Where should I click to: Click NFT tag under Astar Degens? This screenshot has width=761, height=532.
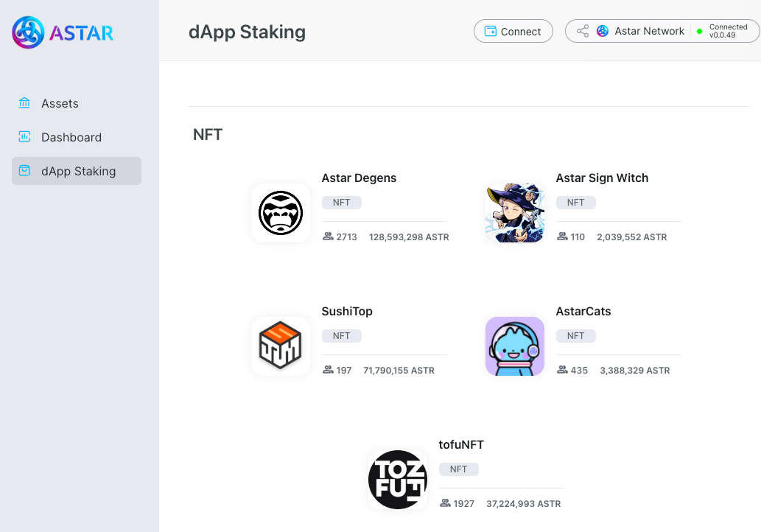(342, 203)
